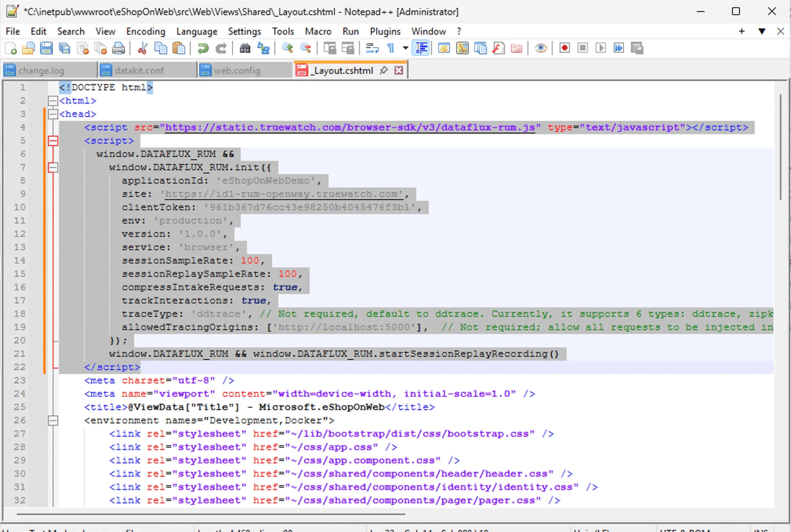The image size is (791, 532).
Task: Toggle Word Wrap in the toolbar
Action: [372, 49]
